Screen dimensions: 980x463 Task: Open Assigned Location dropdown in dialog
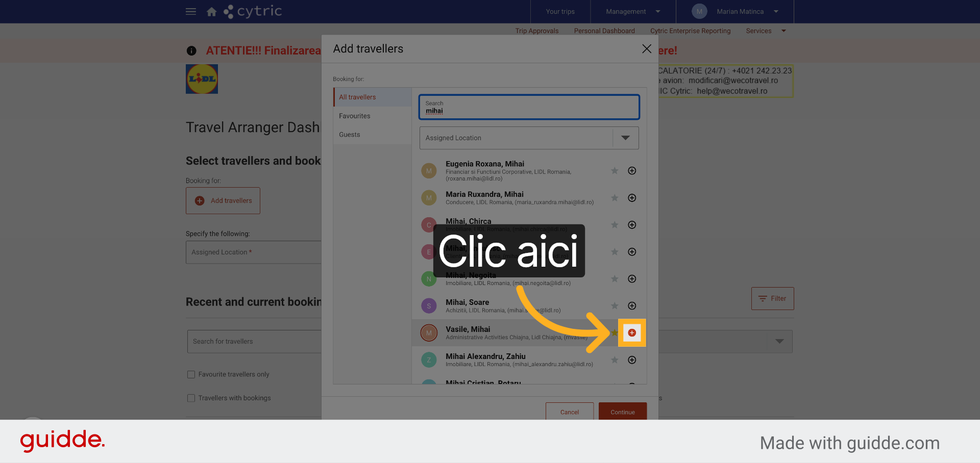coord(626,138)
